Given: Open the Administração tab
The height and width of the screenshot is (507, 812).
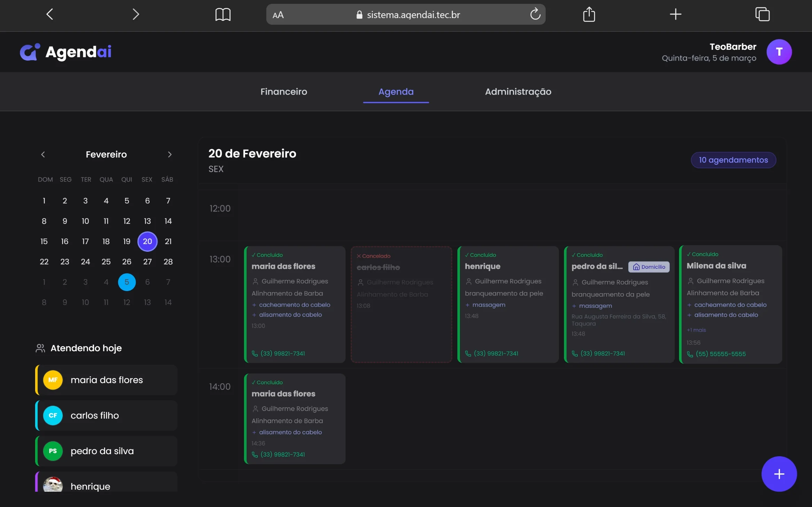Looking at the screenshot, I should point(518,92).
